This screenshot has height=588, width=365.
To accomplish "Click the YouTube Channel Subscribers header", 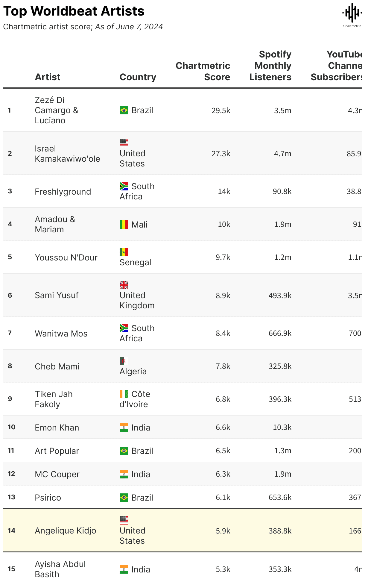I will point(337,66).
